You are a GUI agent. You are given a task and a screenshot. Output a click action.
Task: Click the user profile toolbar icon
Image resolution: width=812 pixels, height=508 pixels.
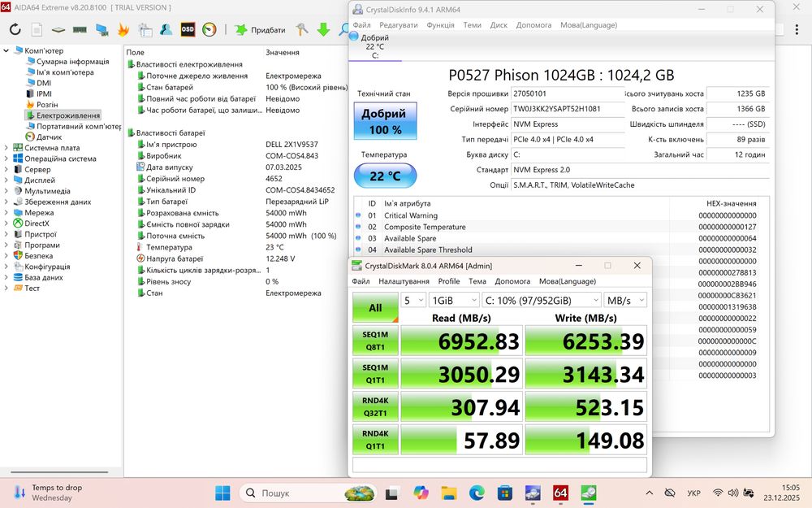166,29
